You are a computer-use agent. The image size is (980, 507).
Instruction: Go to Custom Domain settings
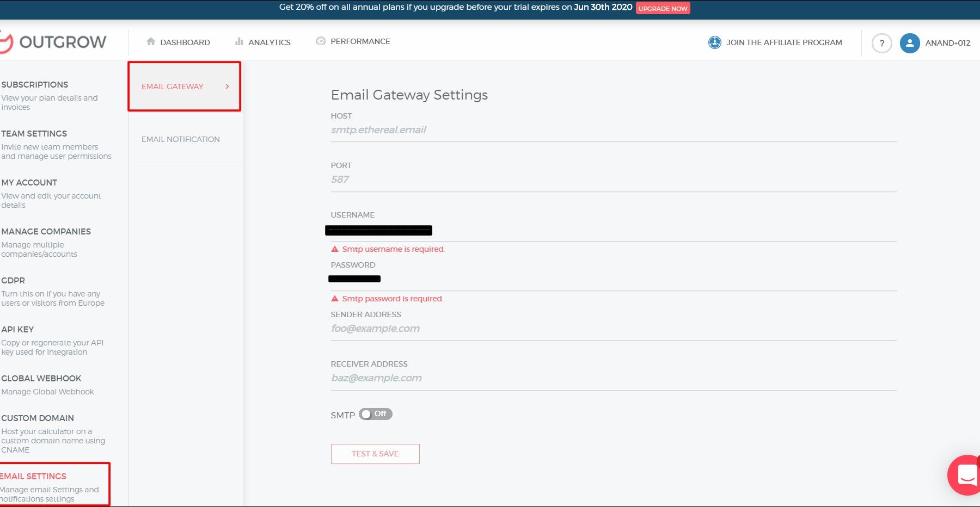[38, 418]
